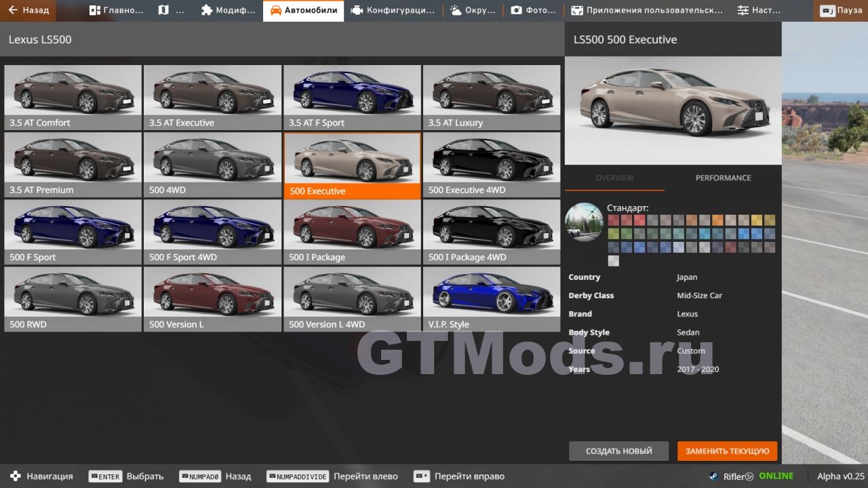868x488 pixels.
Task: Open the Конфигурация tab with engine icon
Action: [x=393, y=10]
